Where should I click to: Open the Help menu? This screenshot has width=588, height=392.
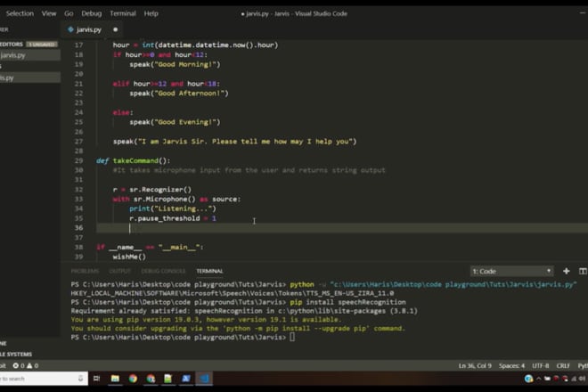click(151, 13)
